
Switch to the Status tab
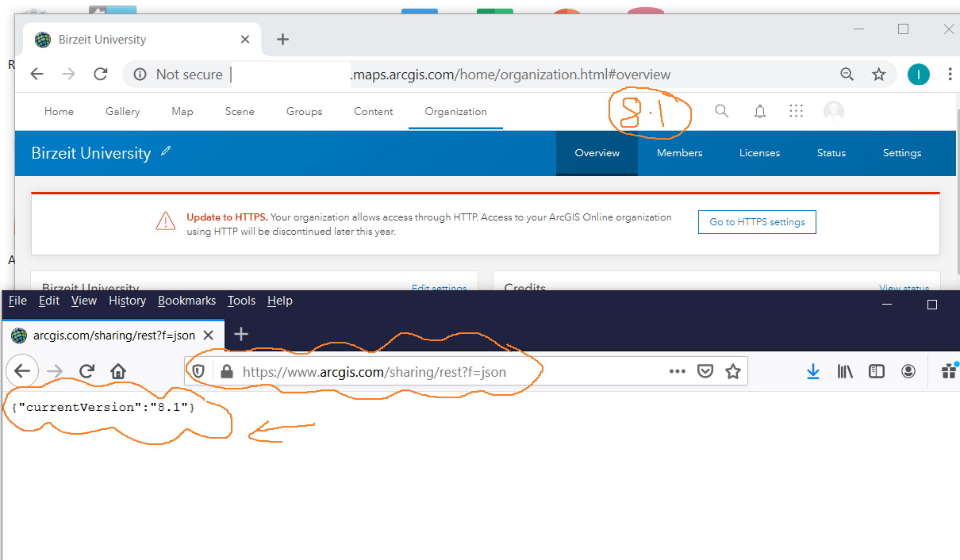pos(831,153)
